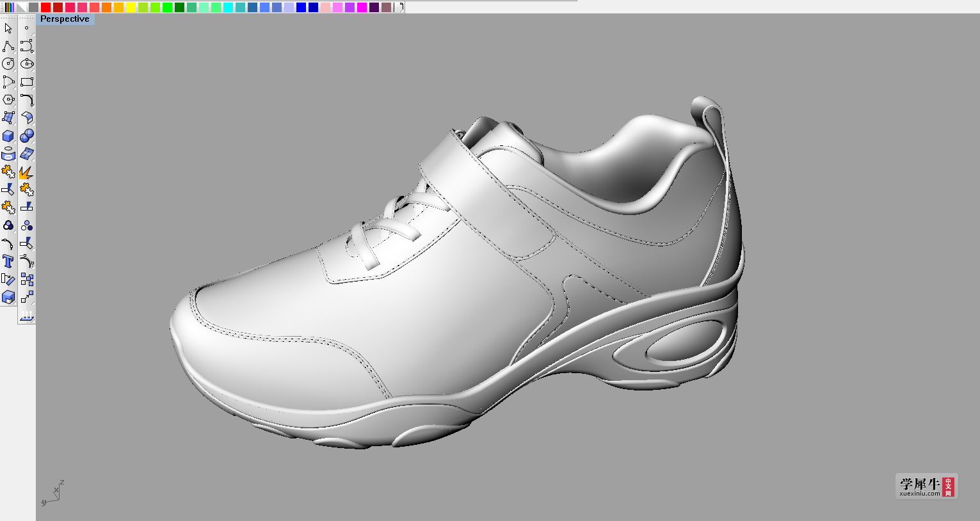This screenshot has height=521, width=980.
Task: Click the orange burst Explode icon
Action: point(26,172)
